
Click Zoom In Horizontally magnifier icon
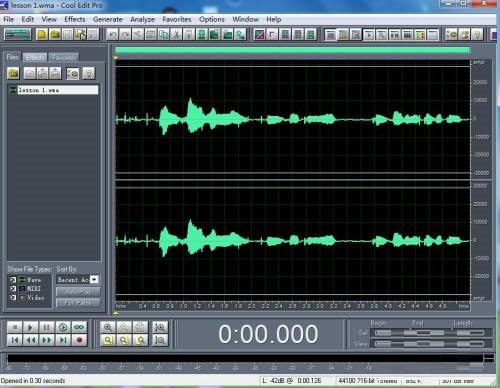(x=108, y=327)
